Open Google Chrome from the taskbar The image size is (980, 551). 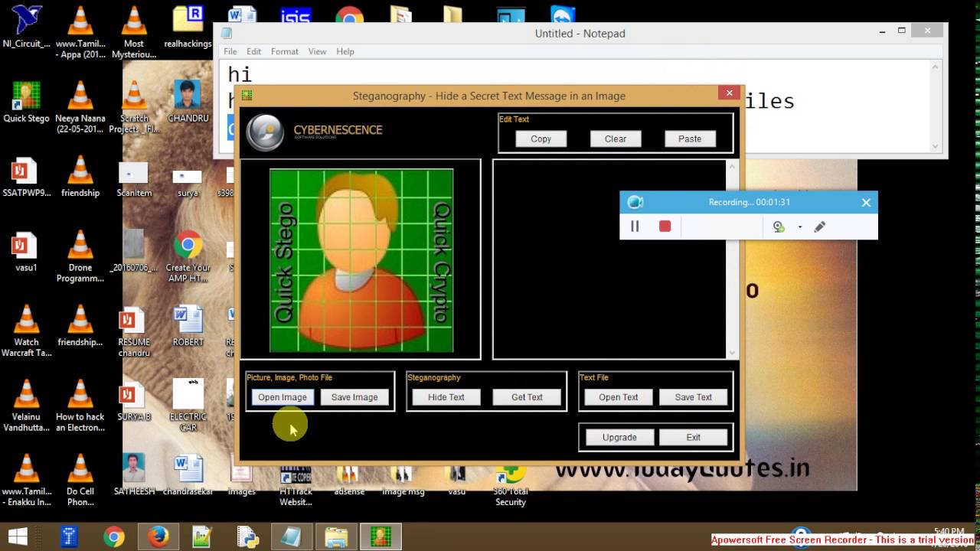coord(114,537)
